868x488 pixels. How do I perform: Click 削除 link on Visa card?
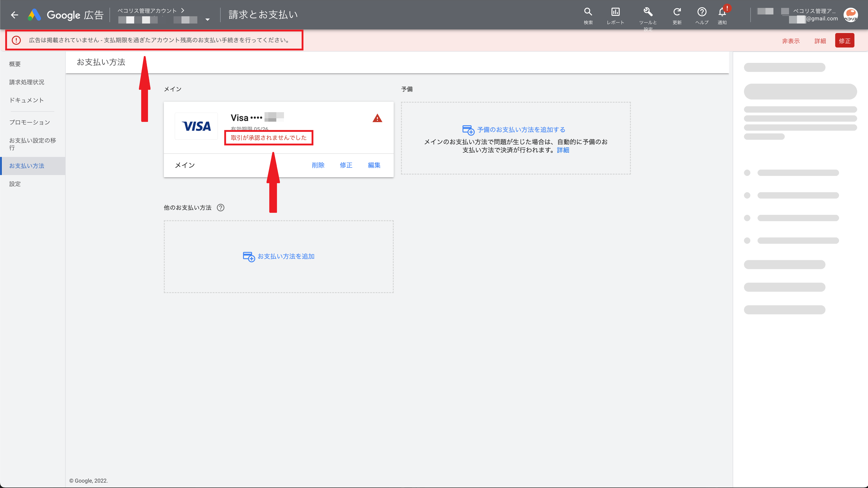318,165
